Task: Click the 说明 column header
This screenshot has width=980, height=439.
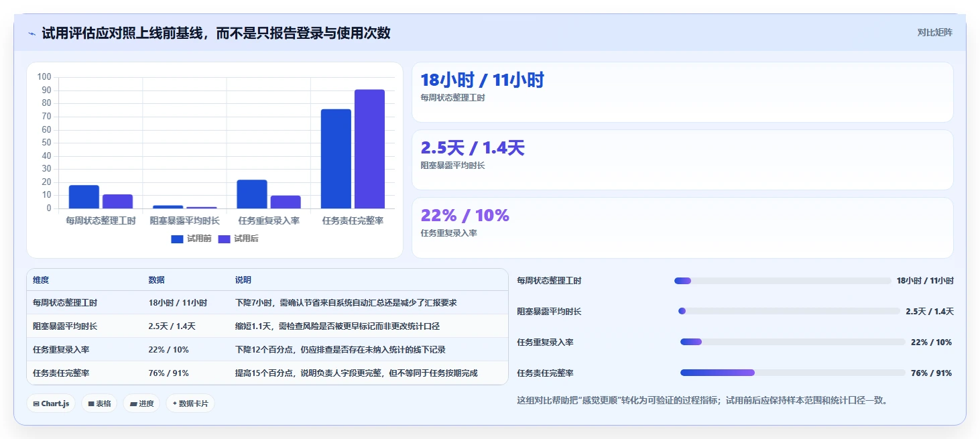Action: [x=243, y=280]
